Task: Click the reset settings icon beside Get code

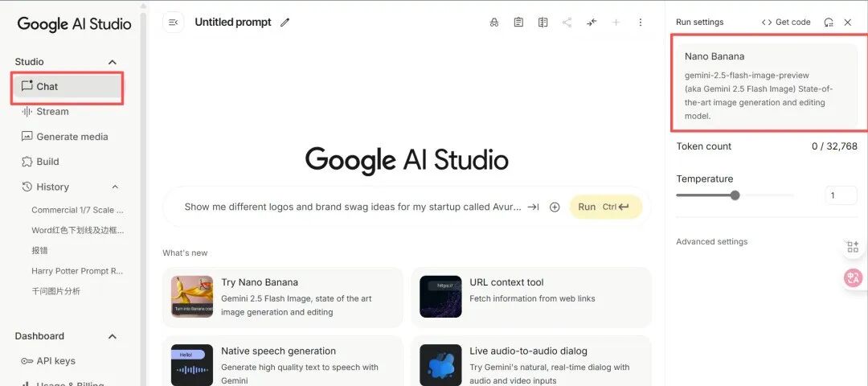Action: pyautogui.click(x=829, y=23)
